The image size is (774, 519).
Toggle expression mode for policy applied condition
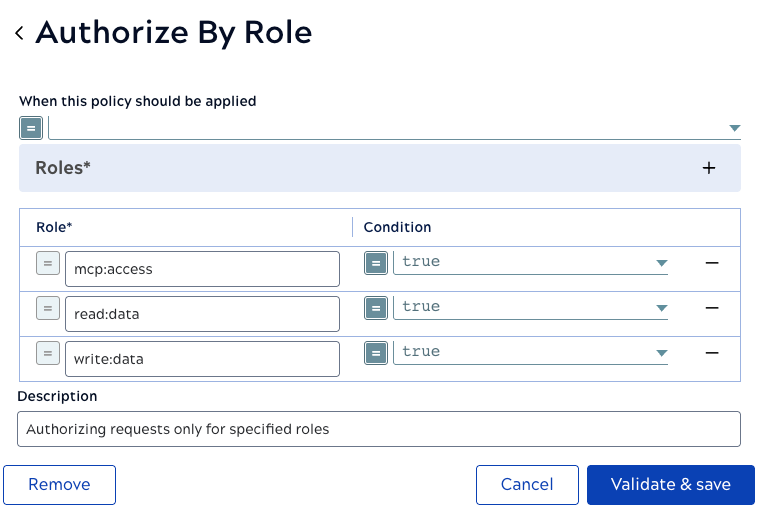pos(31,128)
